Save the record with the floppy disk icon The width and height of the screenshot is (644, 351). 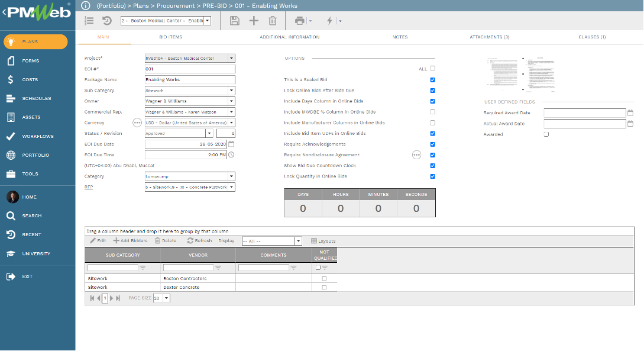235,21
